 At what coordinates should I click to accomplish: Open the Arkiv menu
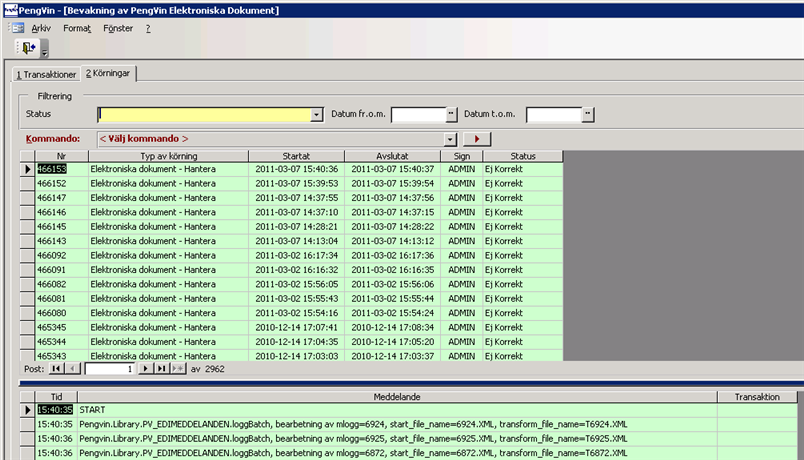[x=41, y=29]
